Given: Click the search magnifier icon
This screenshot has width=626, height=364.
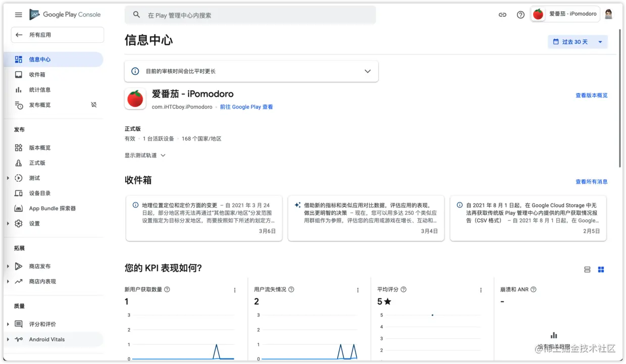Looking at the screenshot, I should [137, 15].
